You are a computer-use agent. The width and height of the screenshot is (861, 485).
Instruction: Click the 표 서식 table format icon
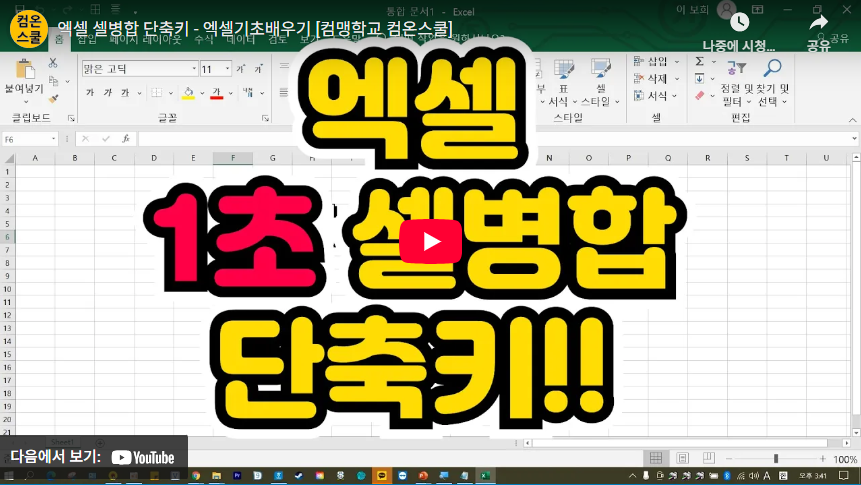(x=563, y=71)
